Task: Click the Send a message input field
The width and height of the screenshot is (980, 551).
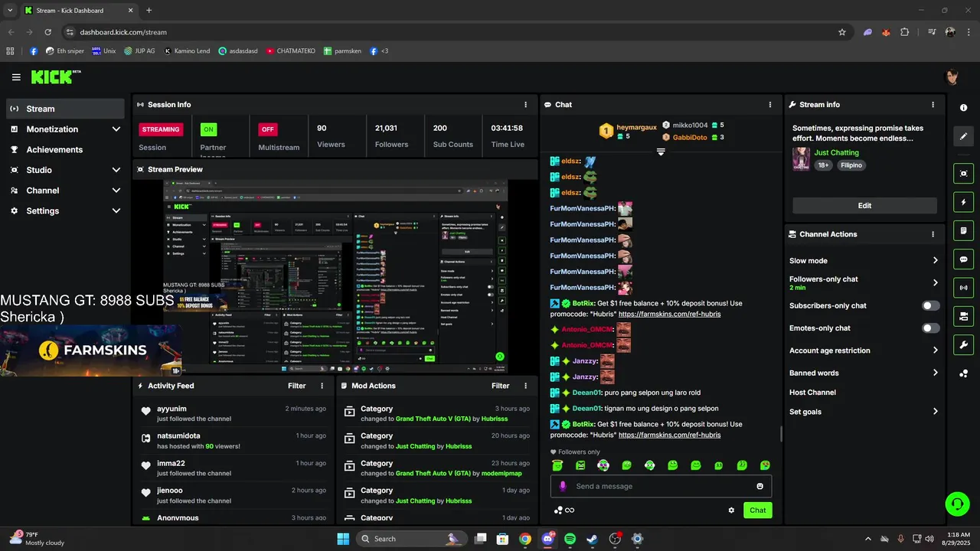Action: [661, 486]
